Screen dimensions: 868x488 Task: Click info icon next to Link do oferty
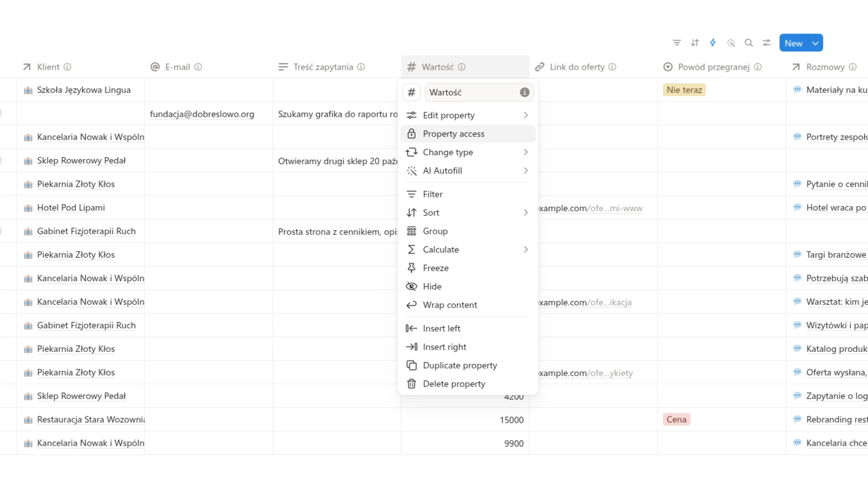[x=612, y=67]
